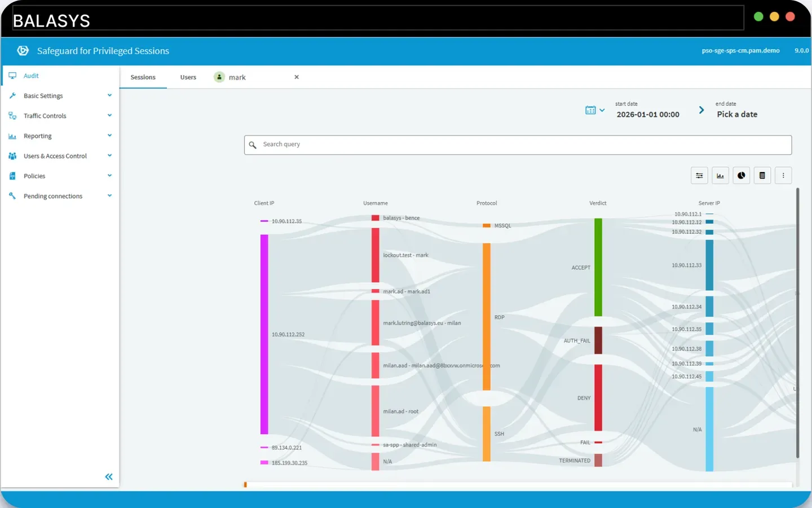Close the mark tab
The image size is (812, 508).
297,77
